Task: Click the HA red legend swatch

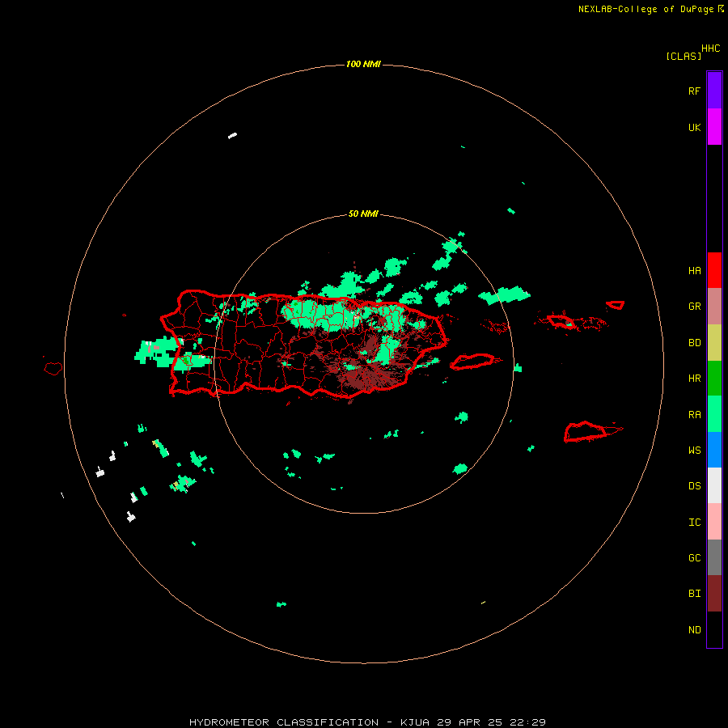Action: click(x=714, y=270)
